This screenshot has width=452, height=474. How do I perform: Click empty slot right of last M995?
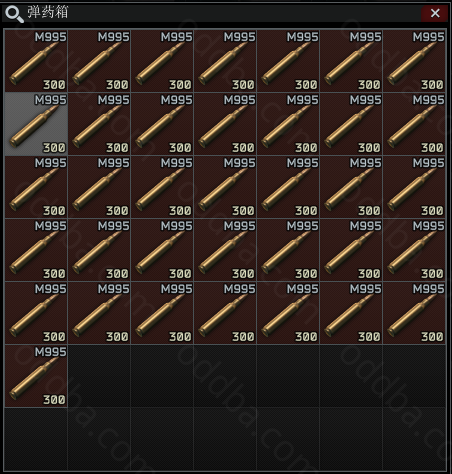pyautogui.click(x=99, y=376)
